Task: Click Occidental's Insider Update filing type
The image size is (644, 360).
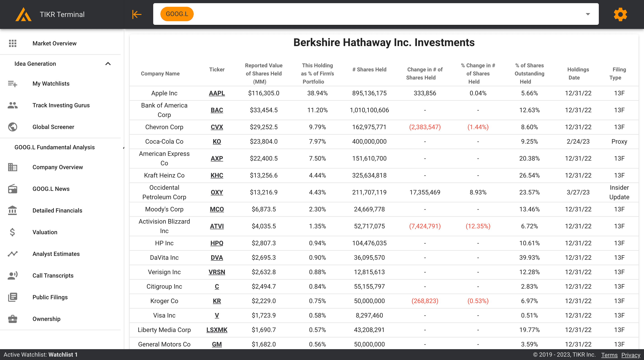Action: pyautogui.click(x=619, y=192)
